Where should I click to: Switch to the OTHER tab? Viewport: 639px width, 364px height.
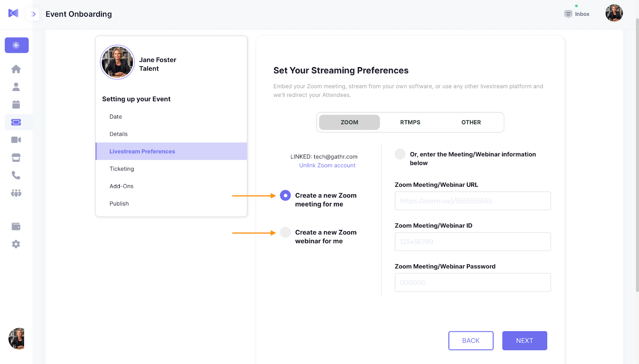(x=471, y=122)
